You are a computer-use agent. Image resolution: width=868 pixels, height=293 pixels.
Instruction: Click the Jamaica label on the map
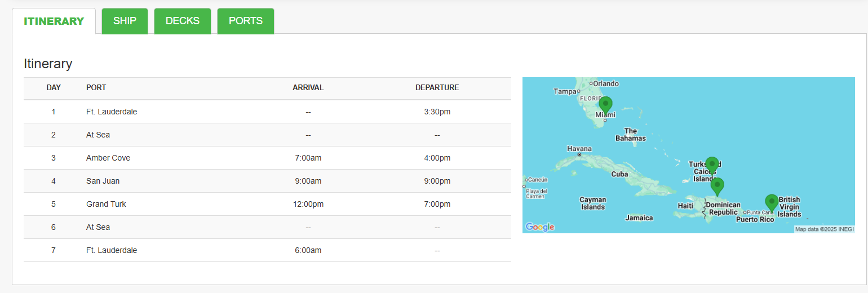(639, 217)
